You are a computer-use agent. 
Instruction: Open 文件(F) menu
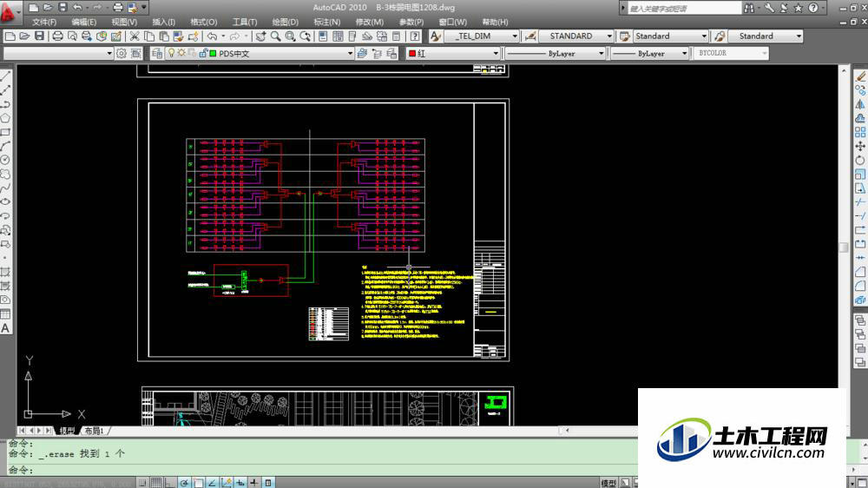[x=44, y=23]
